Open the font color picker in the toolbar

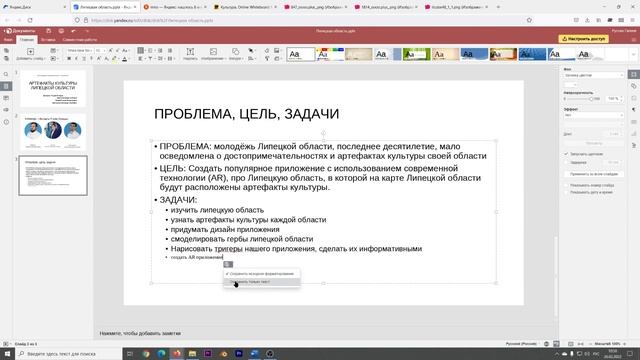tap(125, 59)
